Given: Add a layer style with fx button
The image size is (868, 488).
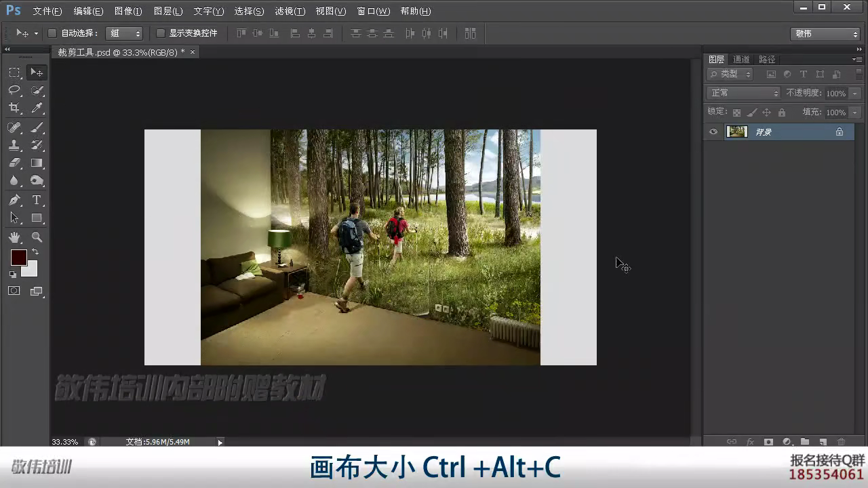Looking at the screenshot, I should tap(750, 442).
